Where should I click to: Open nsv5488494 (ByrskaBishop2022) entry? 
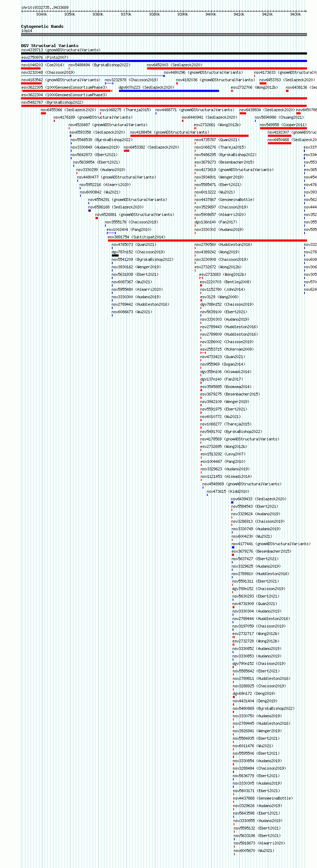pyautogui.click(x=99, y=65)
